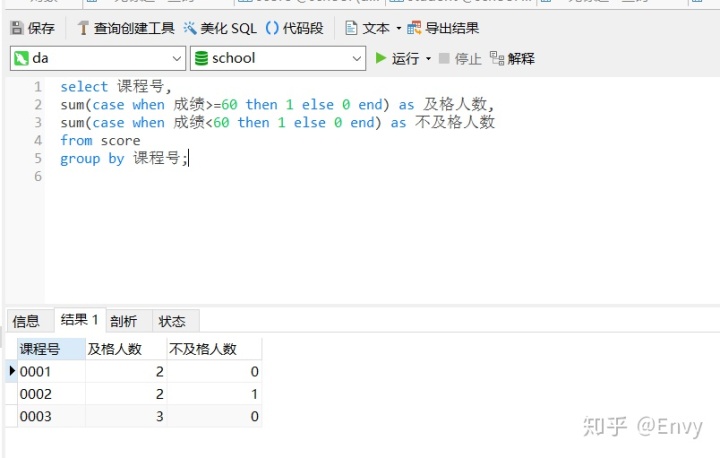The image size is (720, 458).
Task: Click line number 1 in the editor gutter
Action: 38,86
